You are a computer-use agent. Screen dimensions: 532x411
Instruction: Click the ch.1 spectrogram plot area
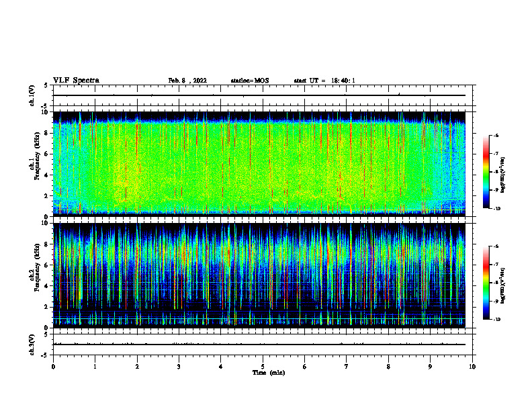259,164
